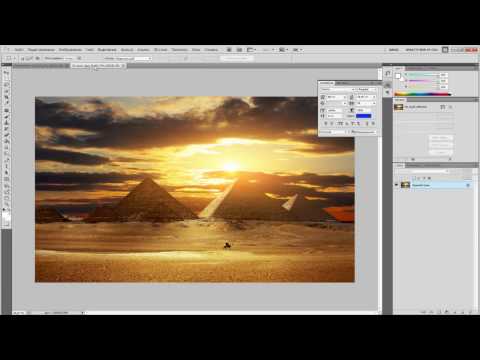Screen dimensions: 480x360
Task: Hide the background layer with eye icon
Action: (x=397, y=185)
